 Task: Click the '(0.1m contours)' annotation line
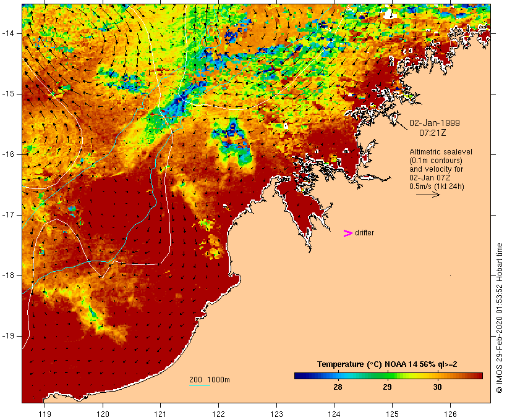click(436, 161)
